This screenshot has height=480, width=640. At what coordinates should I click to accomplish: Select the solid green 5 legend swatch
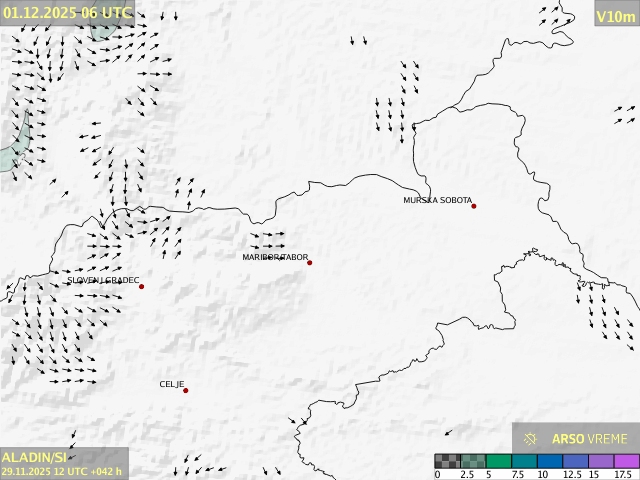498,461
